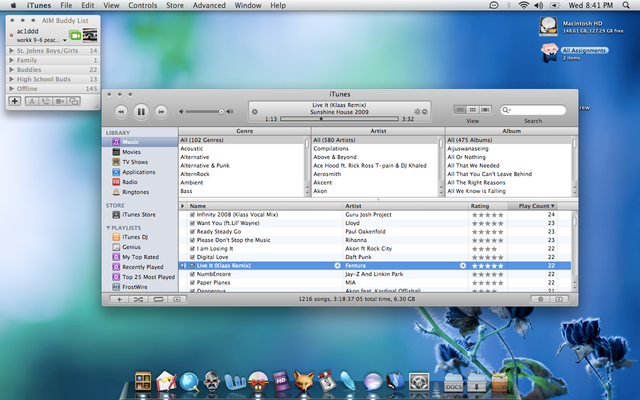Uncheck the Infinity 2008 song checkbox
The height and width of the screenshot is (400, 640).
pyautogui.click(x=192, y=215)
